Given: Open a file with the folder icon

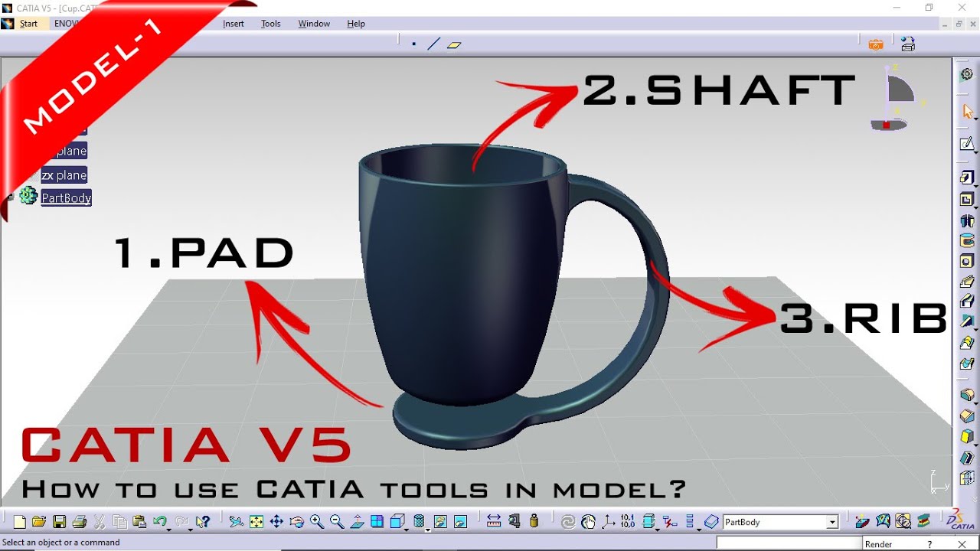Looking at the screenshot, I should (x=39, y=522).
